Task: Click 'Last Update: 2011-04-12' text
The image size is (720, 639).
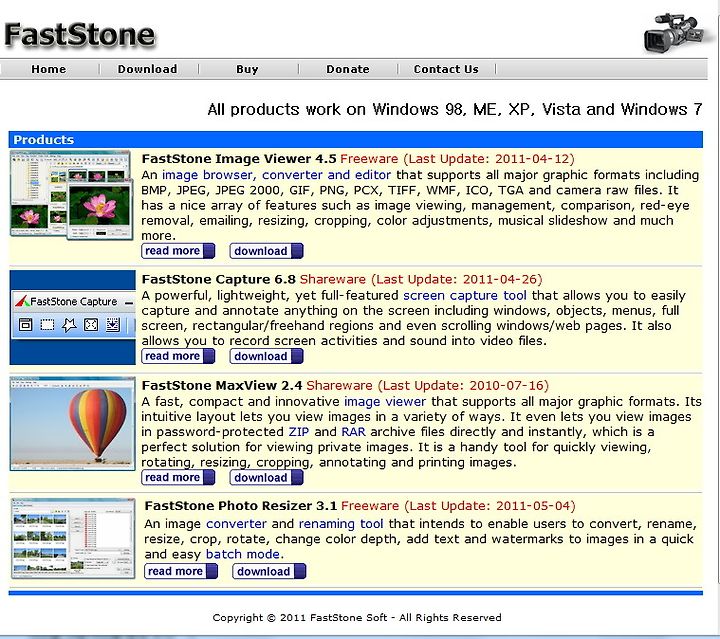Action: coord(489,159)
